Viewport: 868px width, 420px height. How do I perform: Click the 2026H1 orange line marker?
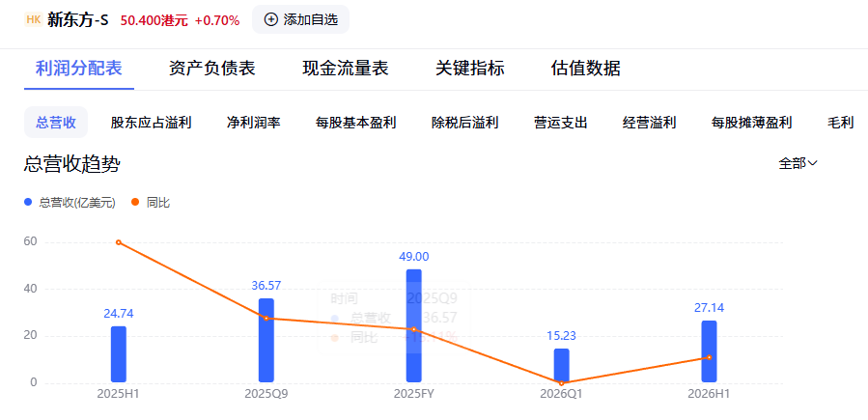(x=709, y=357)
